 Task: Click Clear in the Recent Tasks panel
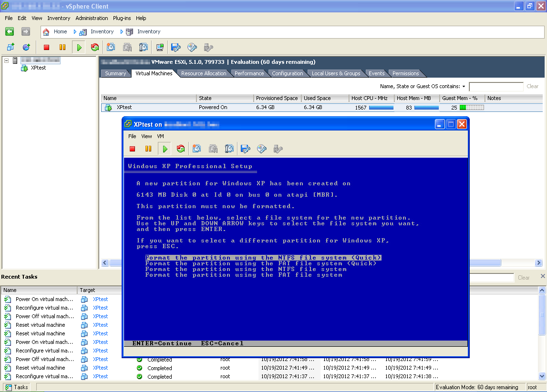(524, 278)
